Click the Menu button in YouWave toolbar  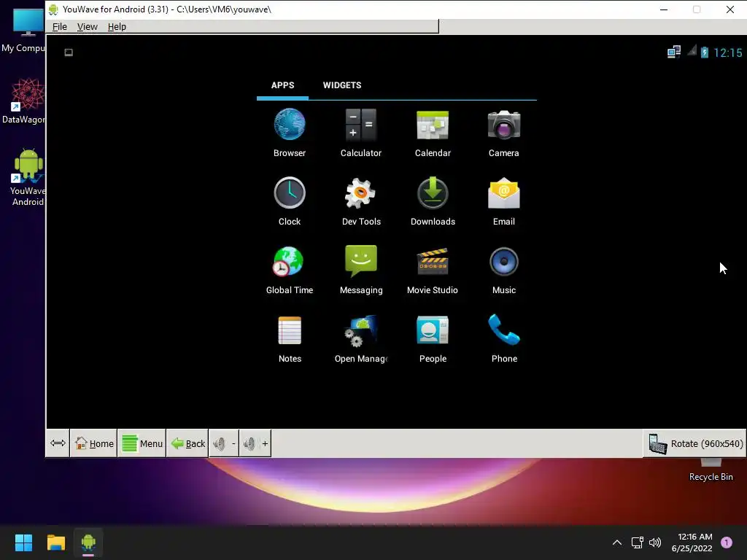point(142,443)
